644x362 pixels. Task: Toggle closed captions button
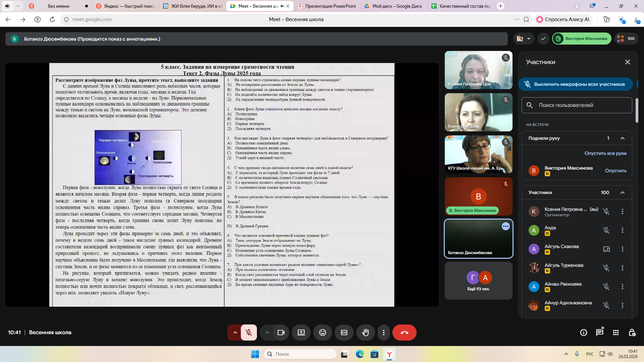[344, 333]
